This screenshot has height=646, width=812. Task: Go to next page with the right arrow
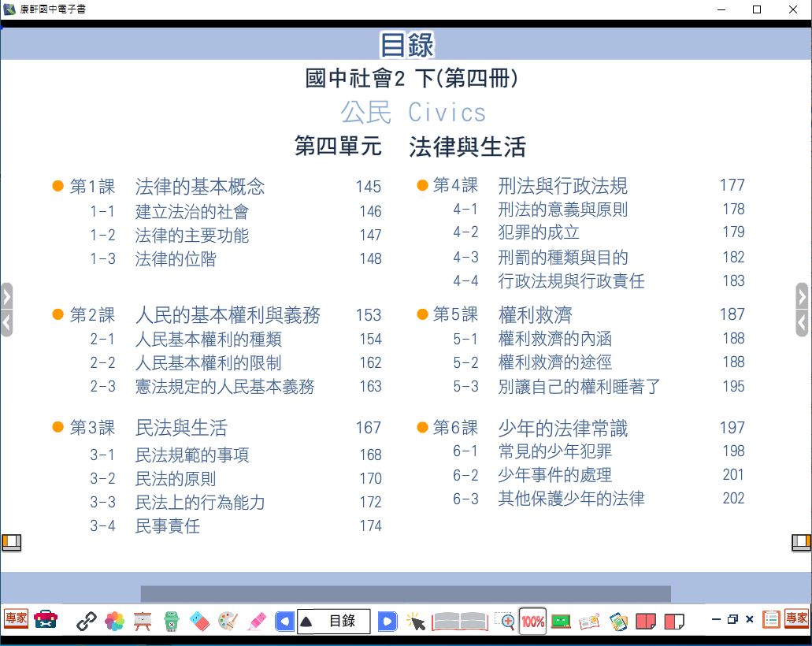click(x=387, y=621)
